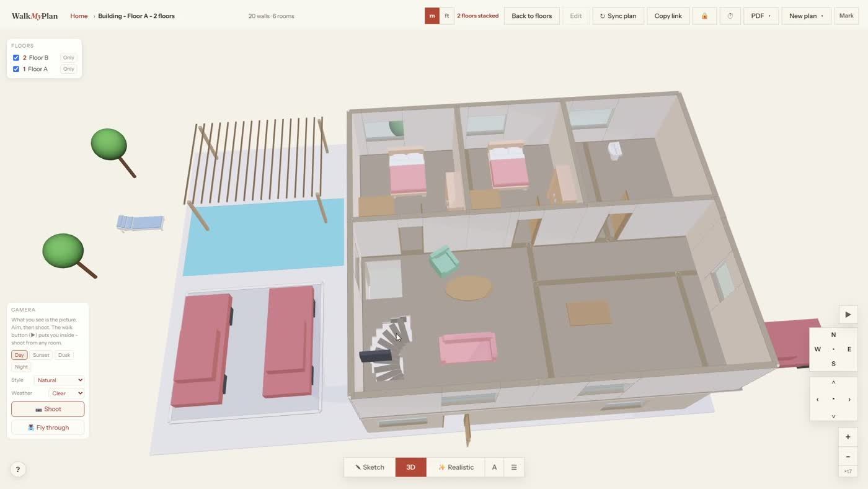This screenshot has height=489, width=868.
Task: Expand the New plan menu
Action: 806,16
